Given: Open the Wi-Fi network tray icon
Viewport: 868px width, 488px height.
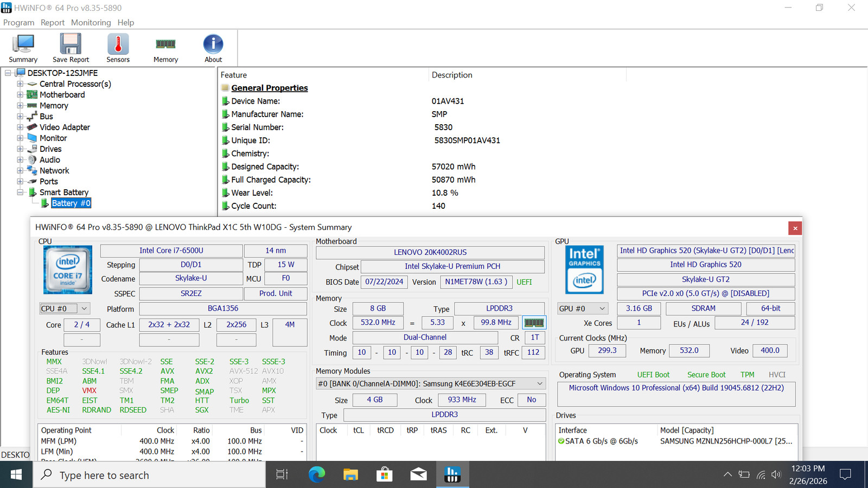Looking at the screenshot, I should (761, 475).
